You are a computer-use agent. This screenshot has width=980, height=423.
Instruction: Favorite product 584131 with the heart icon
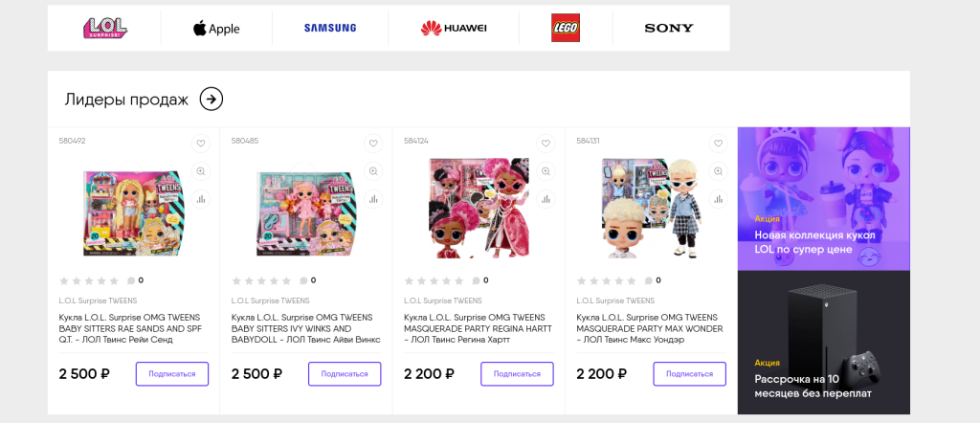718,144
